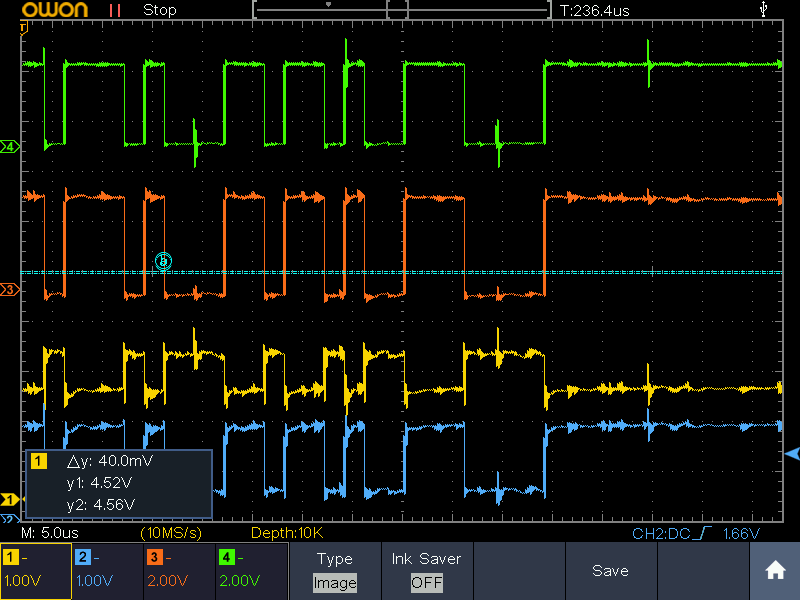Click the 1.66V trigger level value
800x600 pixels.
click(x=741, y=534)
